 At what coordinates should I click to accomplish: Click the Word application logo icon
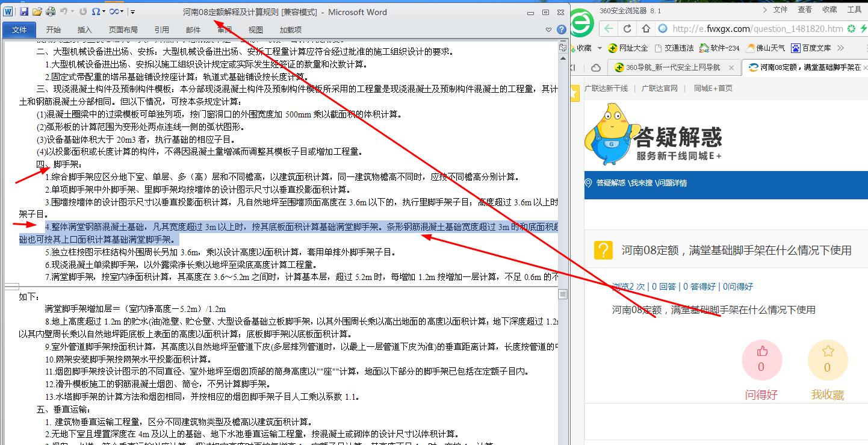pos(9,11)
